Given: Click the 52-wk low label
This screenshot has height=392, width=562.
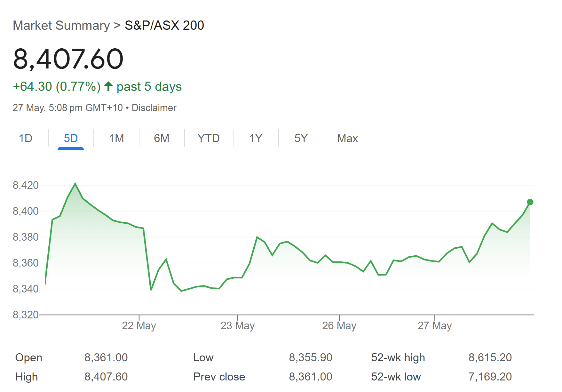Looking at the screenshot, I should (396, 377).
